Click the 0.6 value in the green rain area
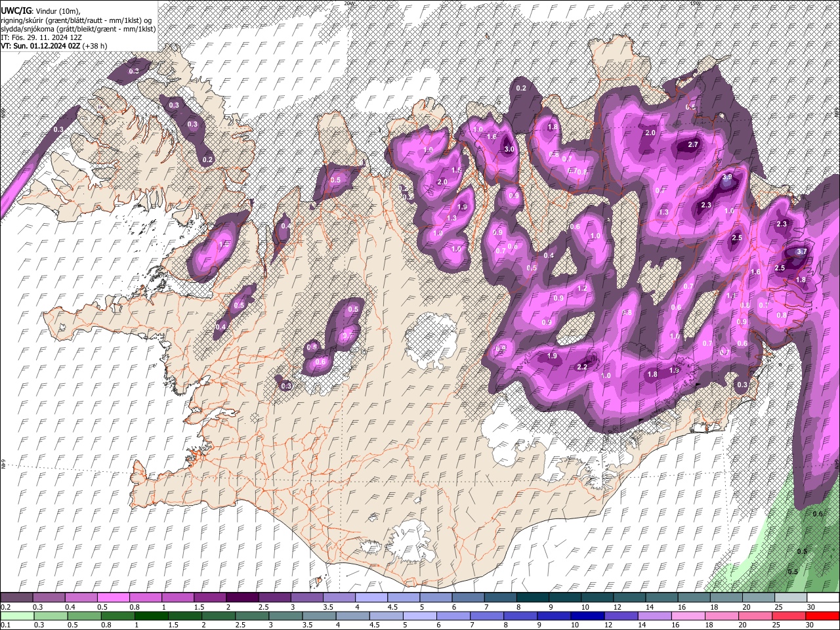 (x=818, y=514)
